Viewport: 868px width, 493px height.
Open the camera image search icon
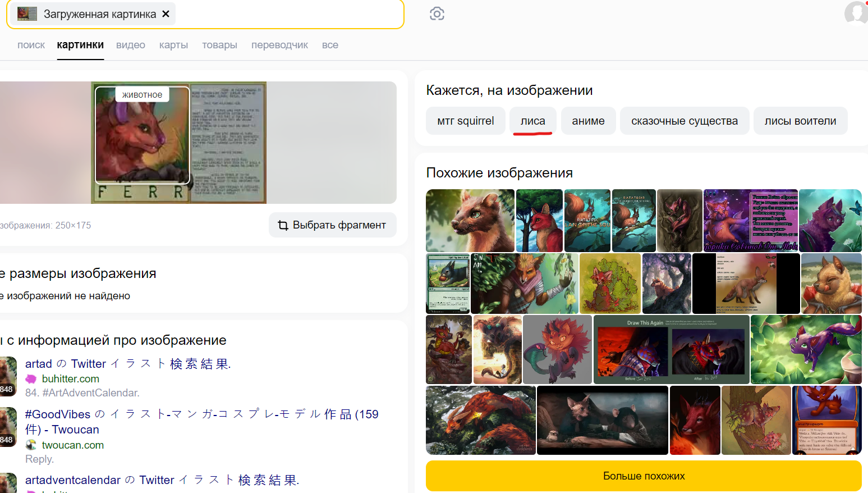pyautogui.click(x=437, y=14)
